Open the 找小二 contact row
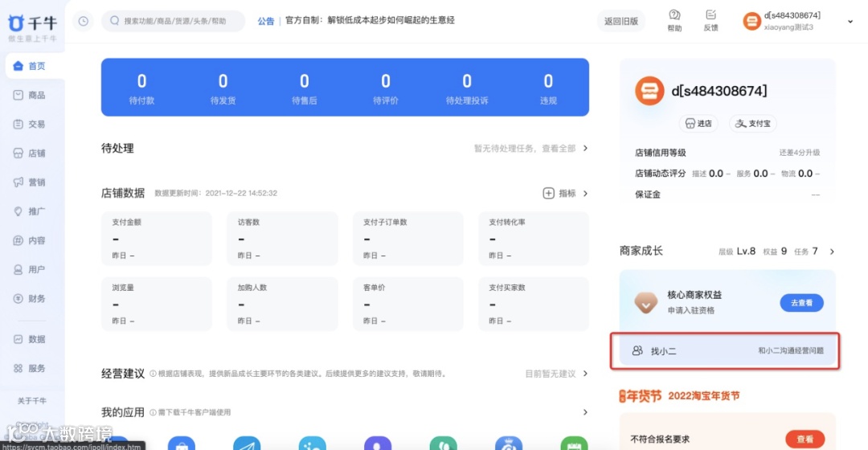Image resolution: width=868 pixels, height=450 pixels. (x=727, y=351)
